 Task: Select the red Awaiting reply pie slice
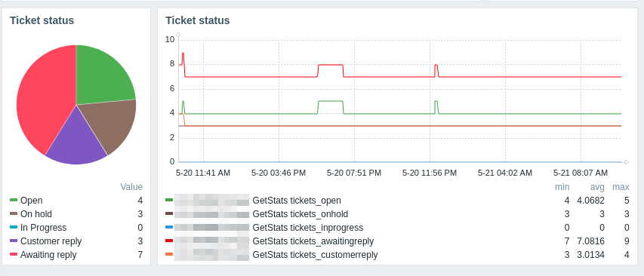point(43,99)
